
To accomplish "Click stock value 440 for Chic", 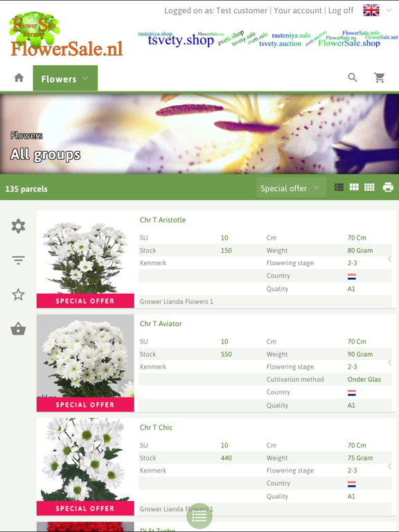I will (227, 458).
